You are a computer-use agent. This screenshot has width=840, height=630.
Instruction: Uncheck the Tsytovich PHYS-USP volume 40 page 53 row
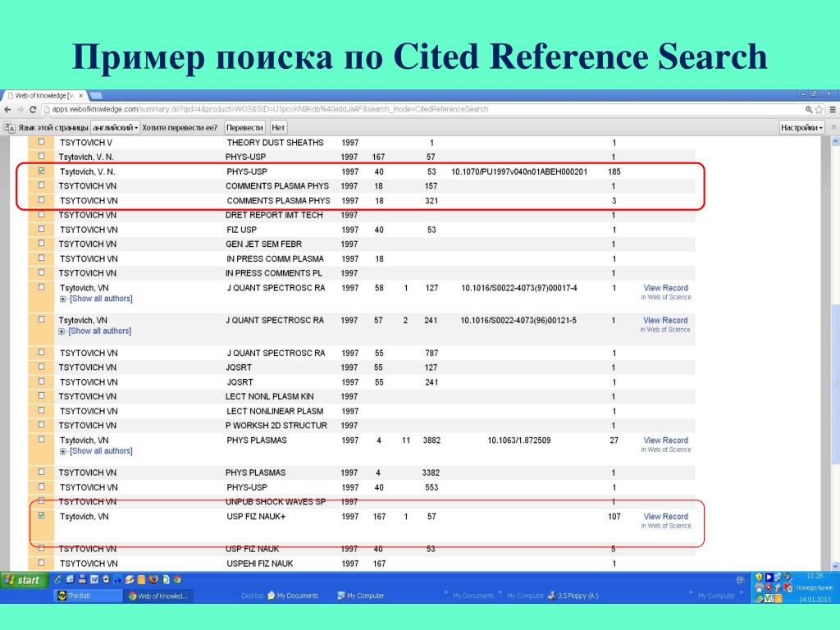pos(41,171)
